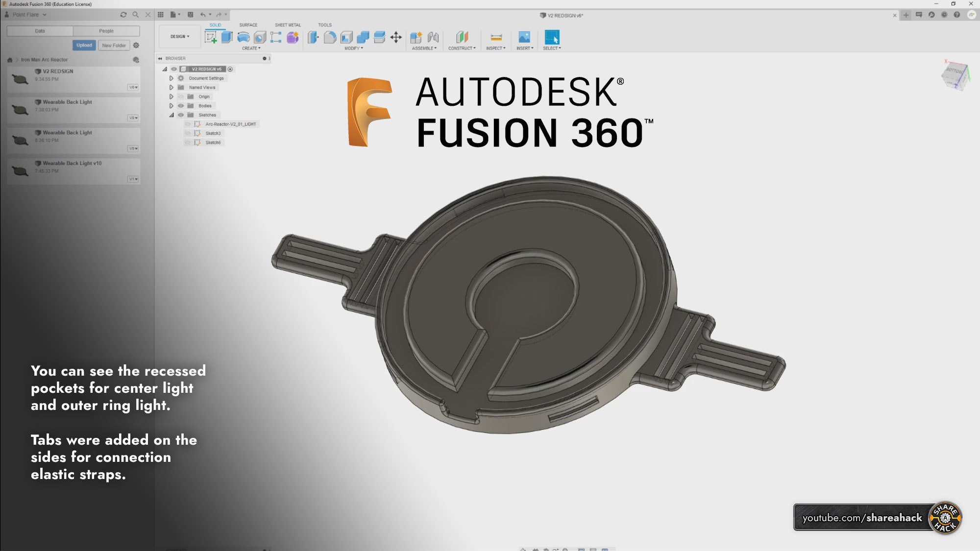Click the New Component icon
This screenshot has width=980, height=551.
tap(416, 37)
